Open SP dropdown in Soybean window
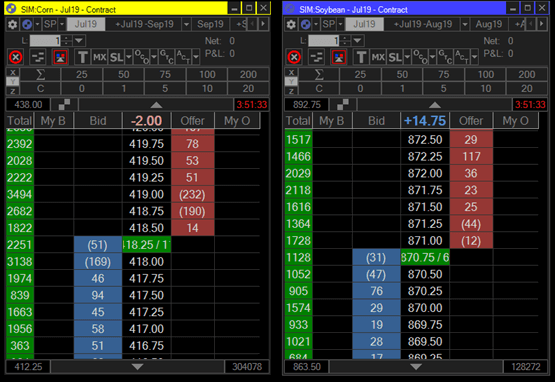555x382 pixels. point(340,24)
